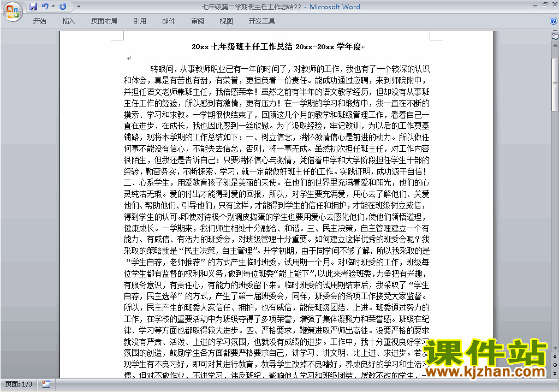The width and height of the screenshot is (559, 392).
Task: Click the words 健康成长 in the paragraph
Action: [139, 228]
